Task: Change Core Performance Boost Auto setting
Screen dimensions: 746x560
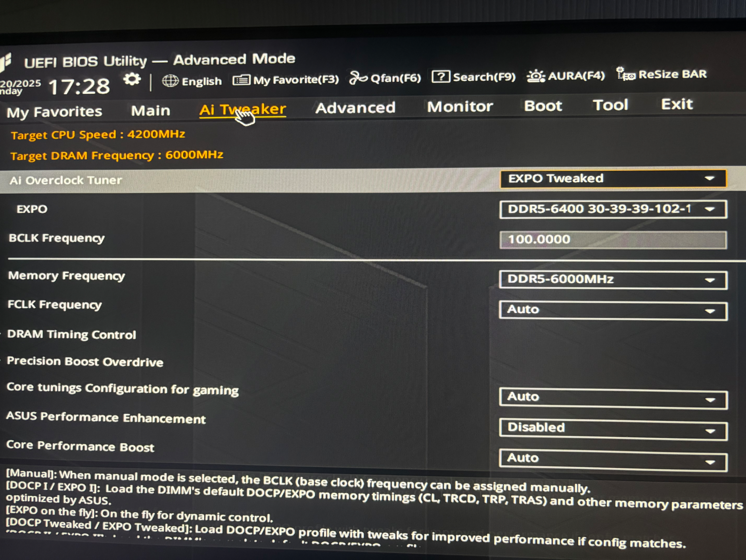Action: [613, 459]
